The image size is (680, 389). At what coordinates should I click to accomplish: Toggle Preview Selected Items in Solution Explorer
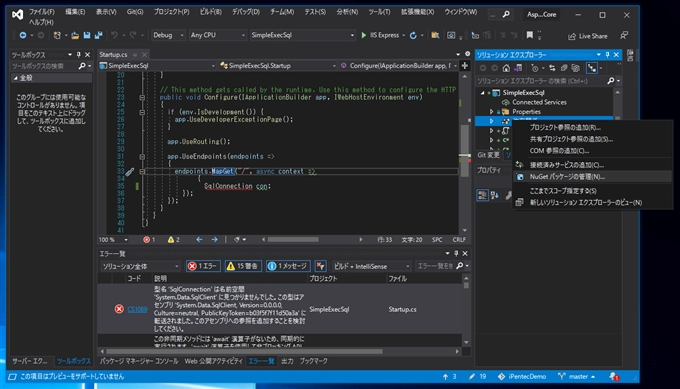click(x=592, y=68)
